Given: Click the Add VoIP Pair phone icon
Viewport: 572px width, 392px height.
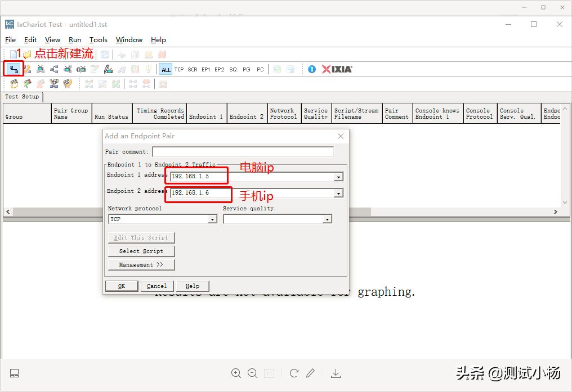Looking at the screenshot, I should tap(28, 69).
